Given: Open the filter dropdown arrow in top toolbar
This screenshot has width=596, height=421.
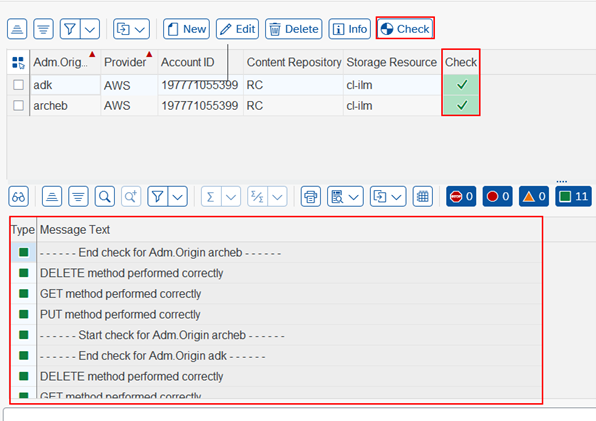Looking at the screenshot, I should tap(90, 29).
